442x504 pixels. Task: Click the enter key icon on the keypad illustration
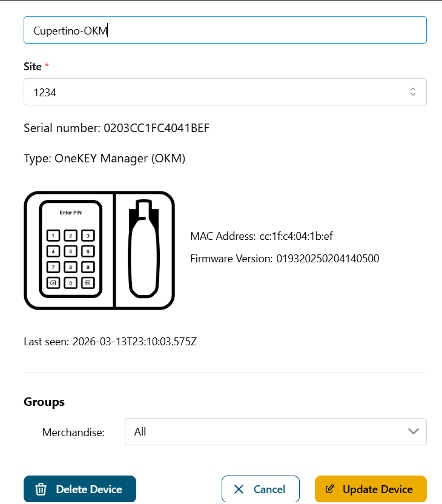[x=88, y=283]
